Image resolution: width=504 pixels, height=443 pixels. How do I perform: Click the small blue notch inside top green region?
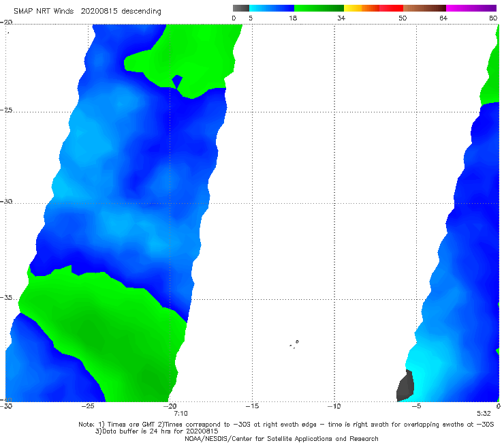coord(177,81)
